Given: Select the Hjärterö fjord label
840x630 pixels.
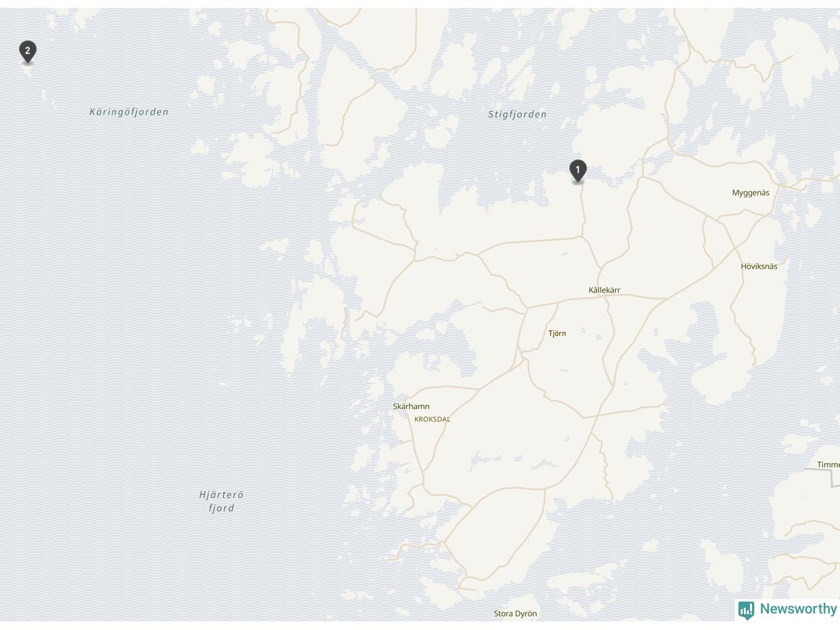Looking at the screenshot, I should [x=221, y=501].
